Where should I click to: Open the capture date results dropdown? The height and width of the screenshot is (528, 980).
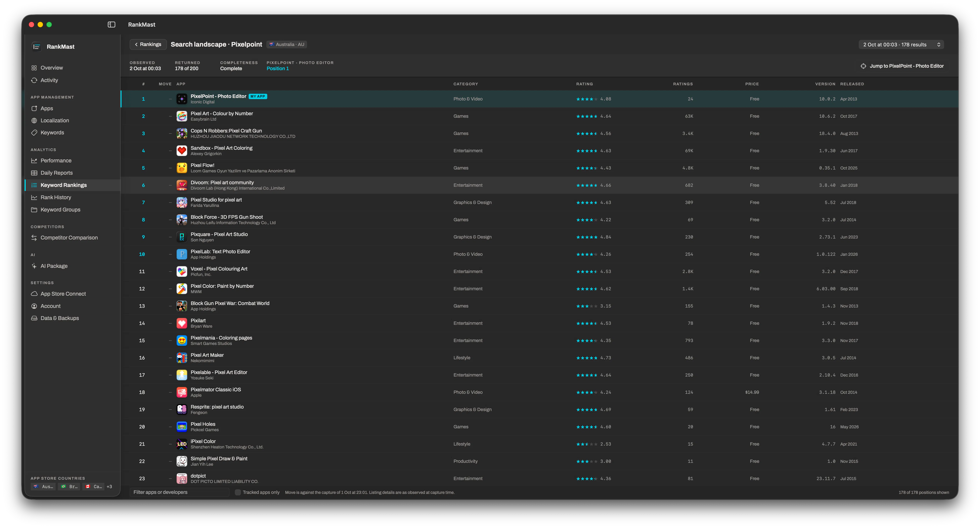(901, 45)
